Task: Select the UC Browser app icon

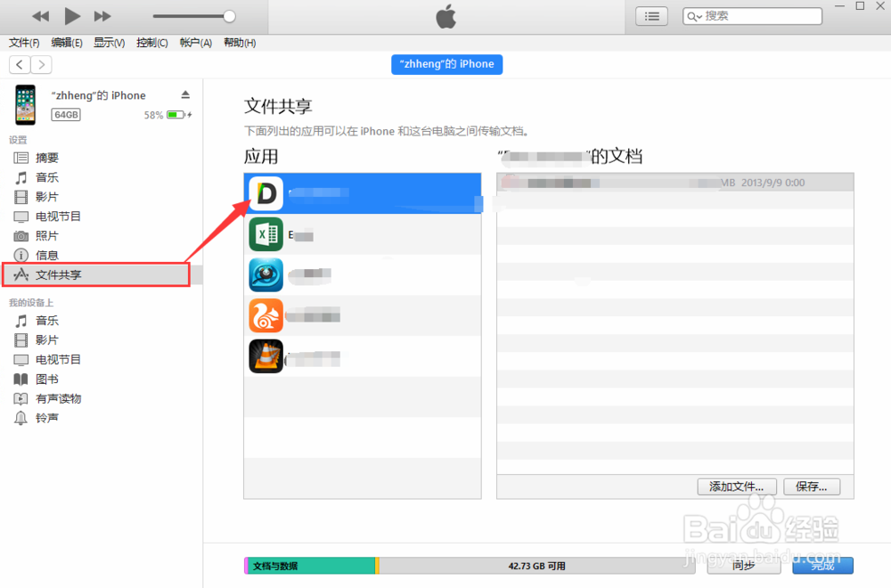Action: 266,315
